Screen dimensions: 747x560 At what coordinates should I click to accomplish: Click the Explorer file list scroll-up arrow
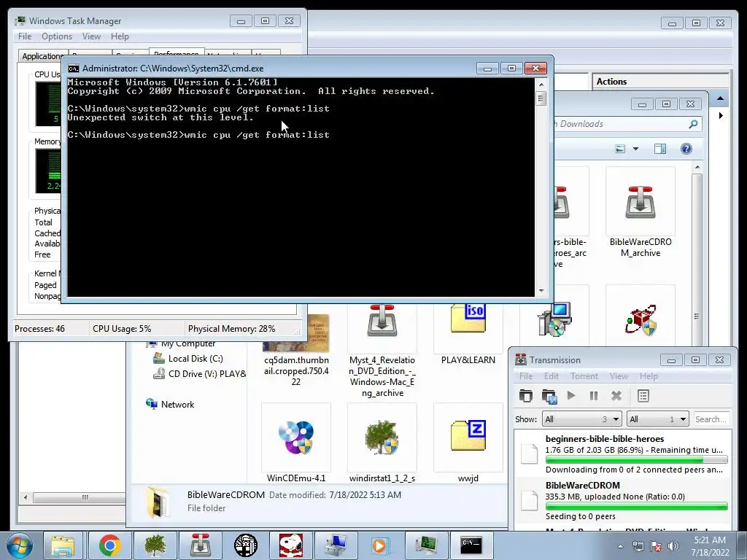tap(697, 167)
